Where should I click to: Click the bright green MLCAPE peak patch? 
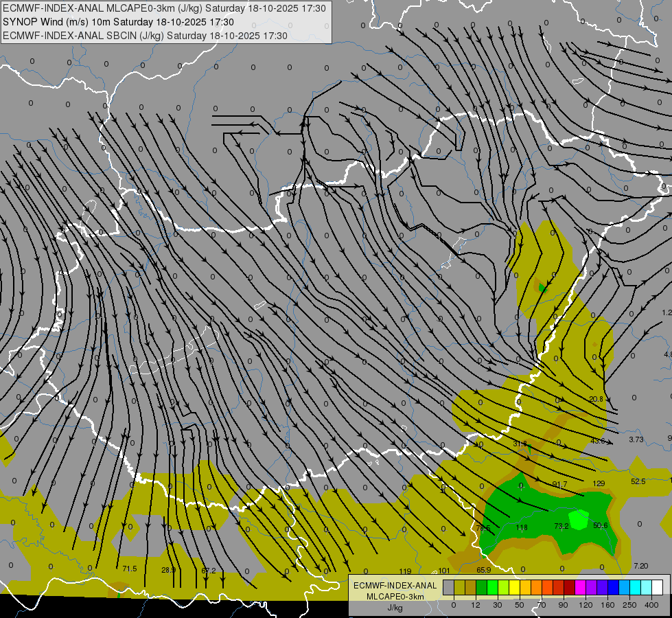point(579,519)
